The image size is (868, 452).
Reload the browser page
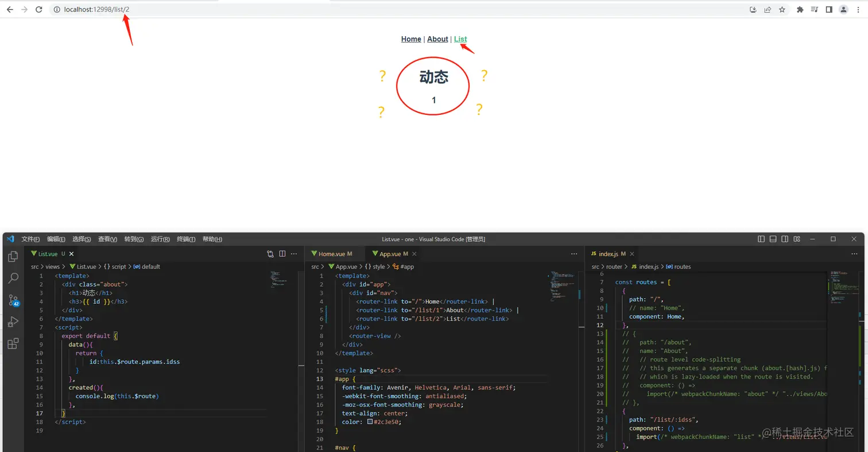click(x=39, y=10)
